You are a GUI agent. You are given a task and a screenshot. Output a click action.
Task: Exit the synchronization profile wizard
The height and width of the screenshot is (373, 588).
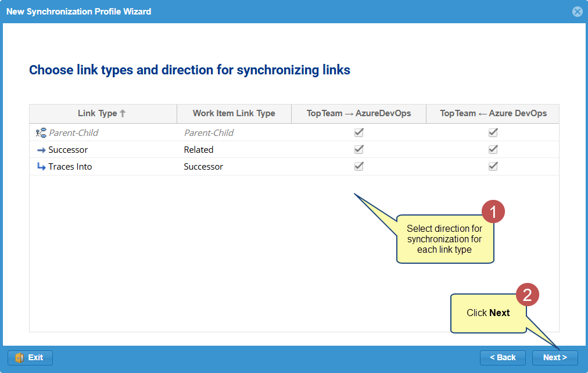pos(30,358)
